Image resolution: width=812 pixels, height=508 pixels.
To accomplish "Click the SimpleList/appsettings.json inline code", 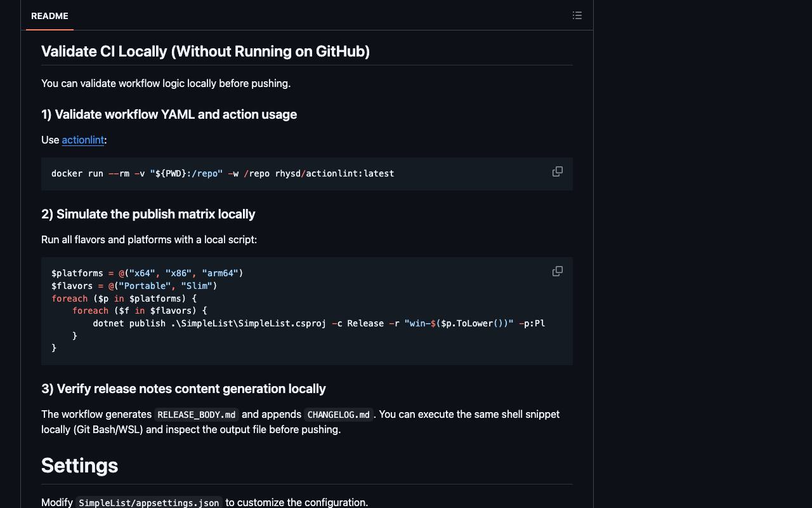I will coord(149,502).
